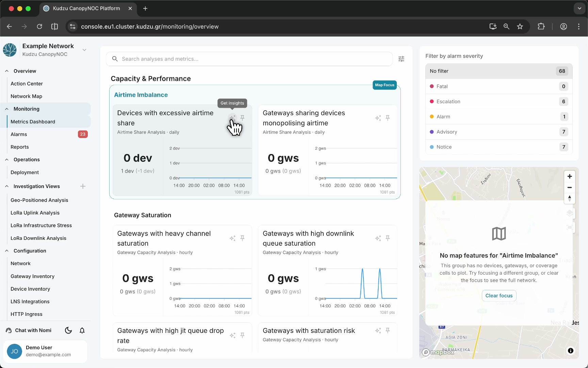Open browser side panel icon

click(54, 27)
